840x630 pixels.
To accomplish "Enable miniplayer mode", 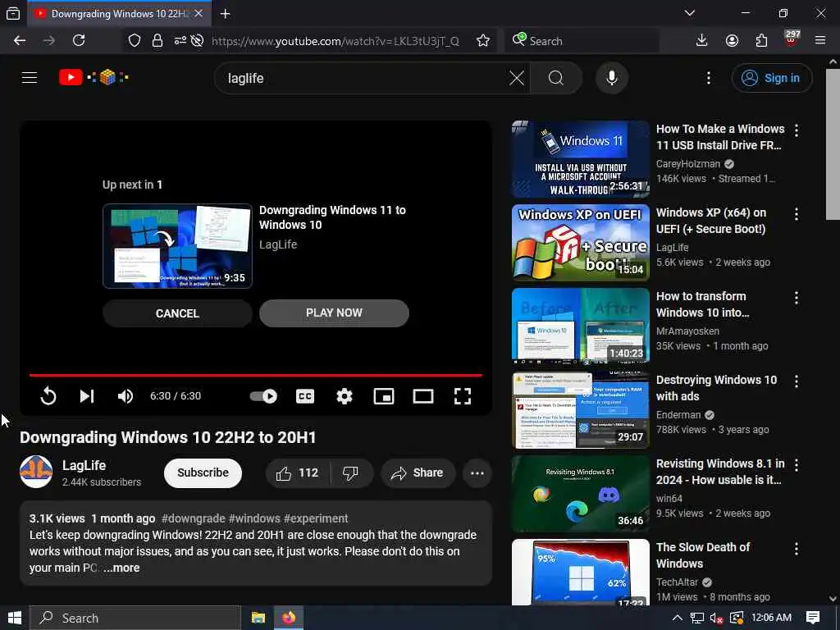I will pyautogui.click(x=384, y=396).
